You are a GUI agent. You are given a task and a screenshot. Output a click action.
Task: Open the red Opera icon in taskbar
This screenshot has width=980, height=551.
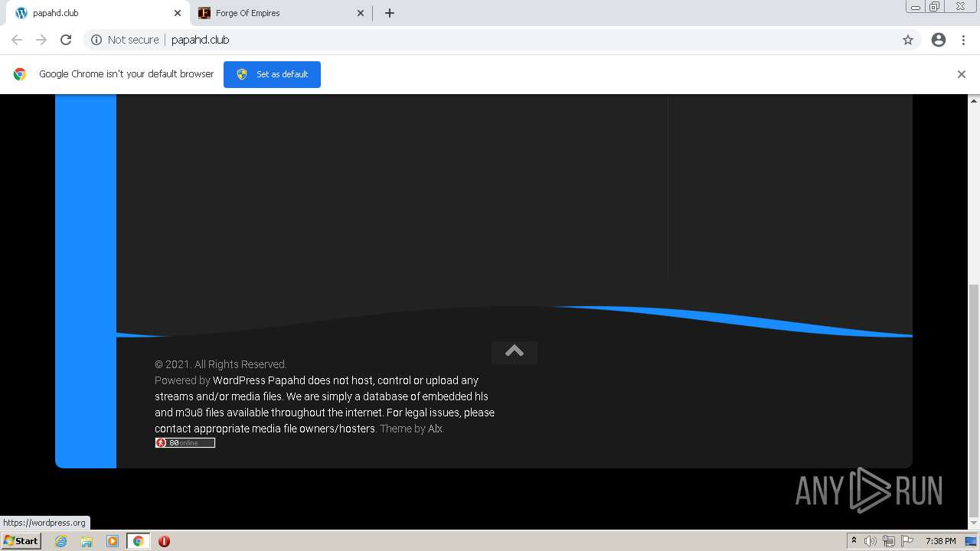164,541
